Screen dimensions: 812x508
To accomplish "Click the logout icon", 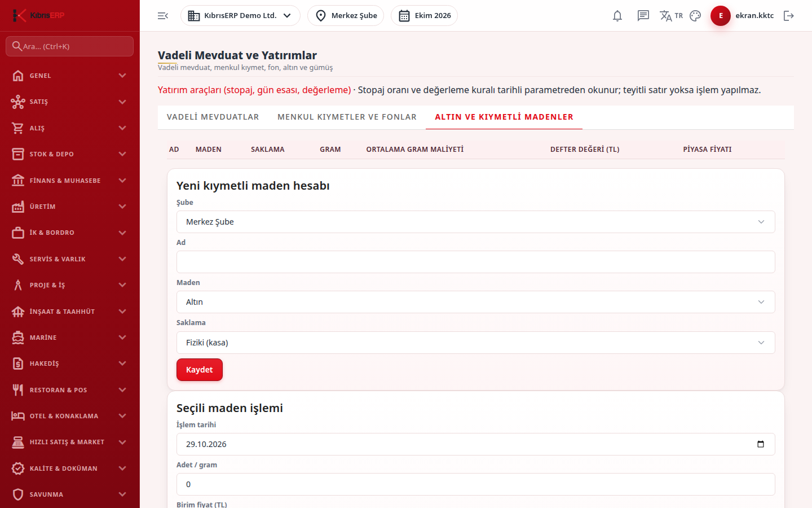I will point(789,16).
